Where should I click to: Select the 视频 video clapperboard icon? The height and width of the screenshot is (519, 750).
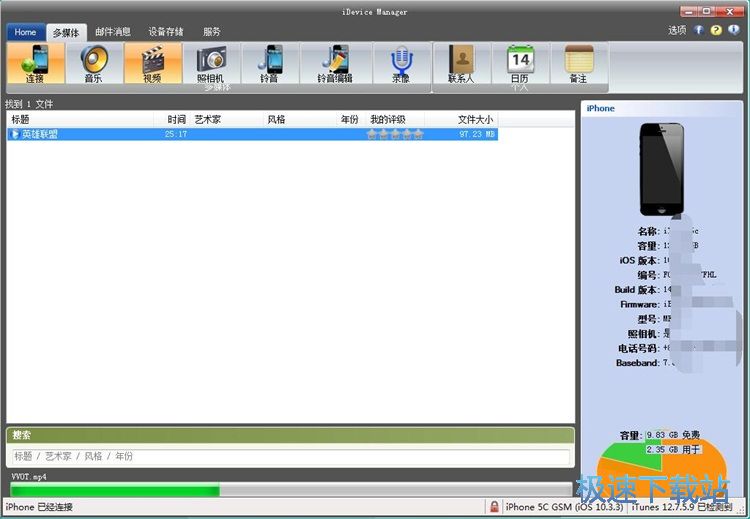point(153,64)
